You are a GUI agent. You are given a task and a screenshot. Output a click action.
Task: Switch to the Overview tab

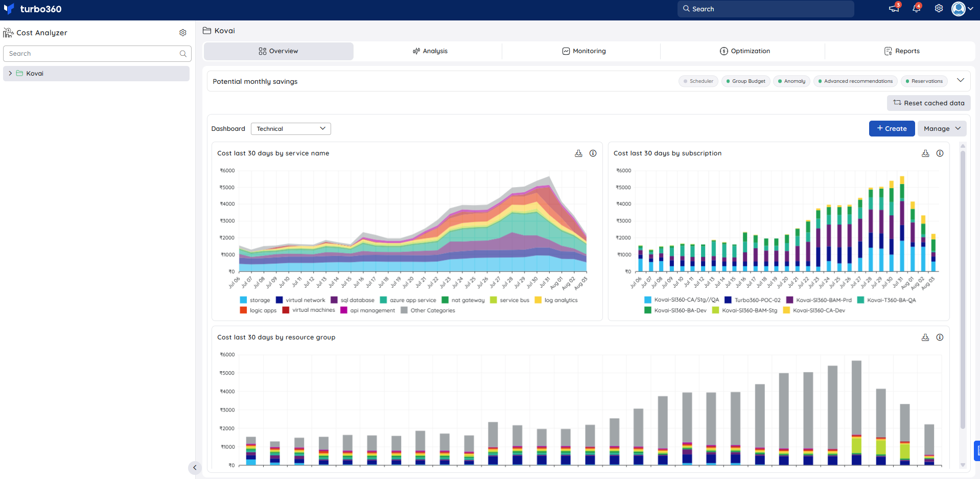(x=278, y=51)
